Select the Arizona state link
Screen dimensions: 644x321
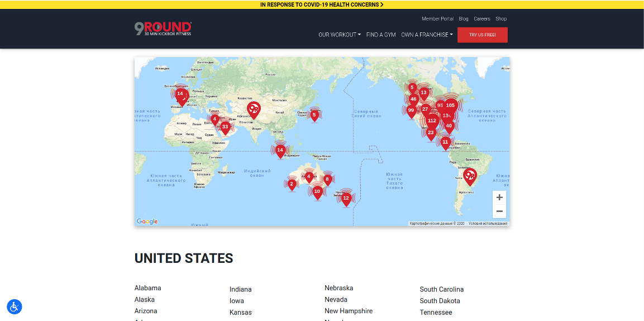pos(146,311)
